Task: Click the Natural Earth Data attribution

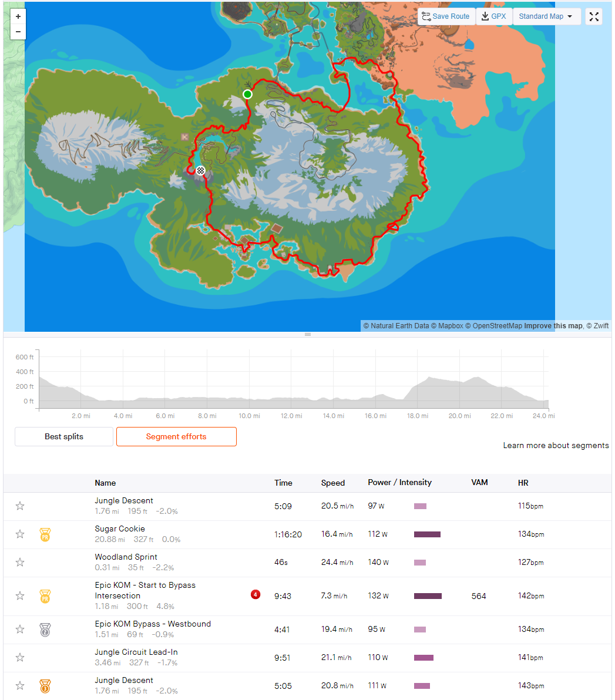Action: pos(396,326)
